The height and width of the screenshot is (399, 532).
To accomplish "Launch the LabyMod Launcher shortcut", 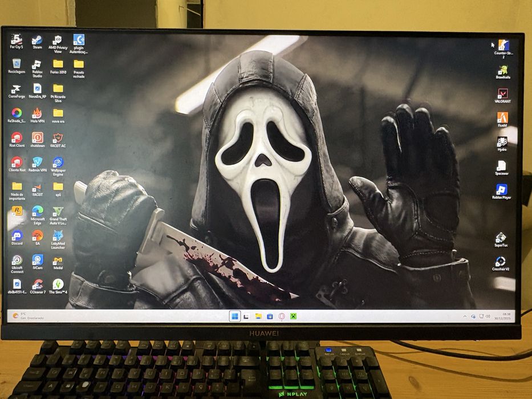I will (x=58, y=240).
